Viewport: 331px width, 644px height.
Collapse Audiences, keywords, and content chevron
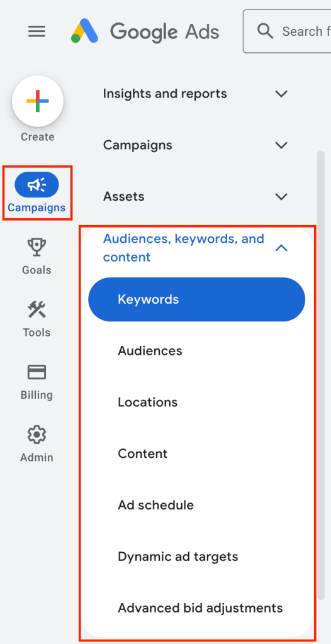pos(281,248)
